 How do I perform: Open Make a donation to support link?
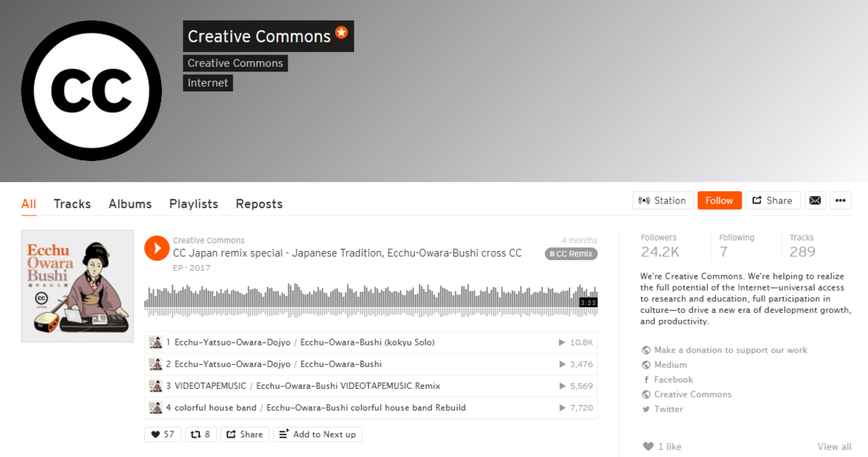[725, 350]
